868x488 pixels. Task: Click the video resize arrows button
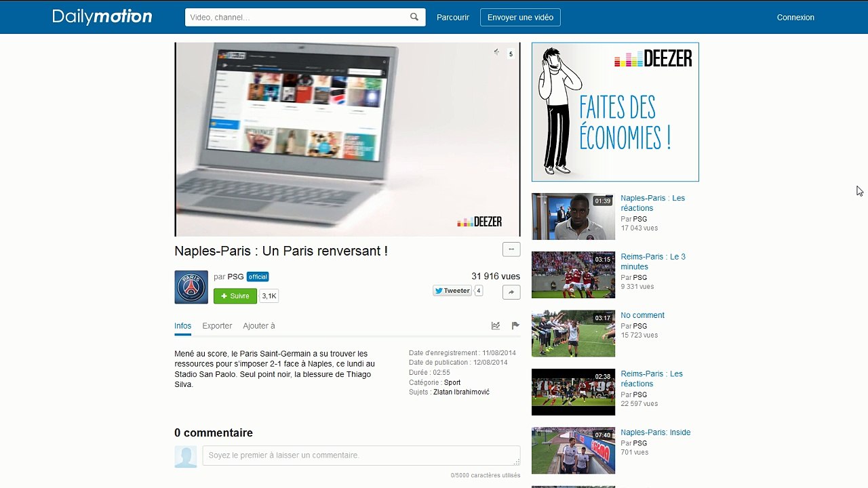(x=511, y=249)
